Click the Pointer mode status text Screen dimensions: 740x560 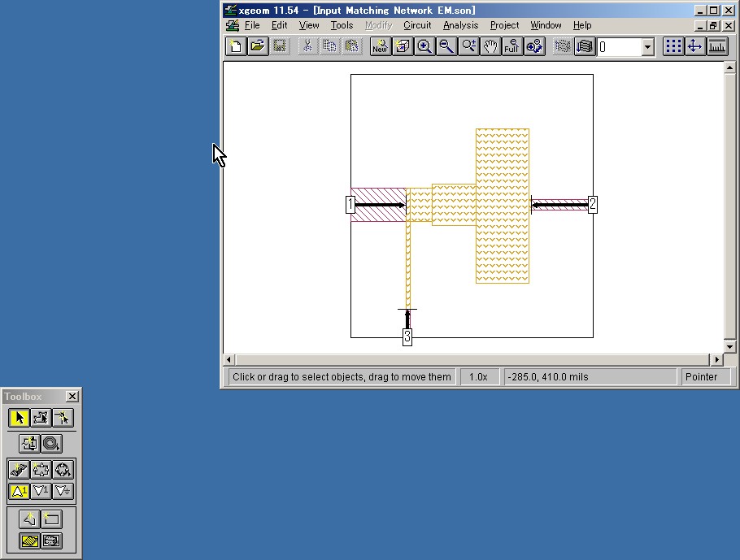click(701, 377)
